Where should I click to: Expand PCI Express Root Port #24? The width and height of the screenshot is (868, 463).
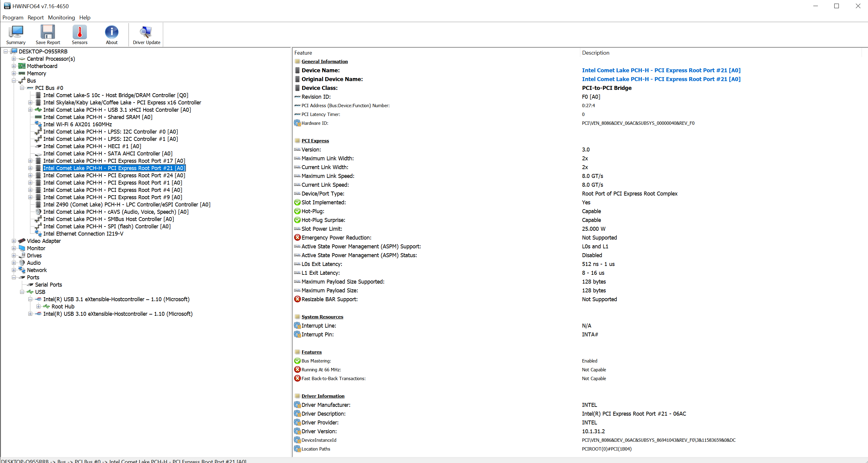(30, 175)
